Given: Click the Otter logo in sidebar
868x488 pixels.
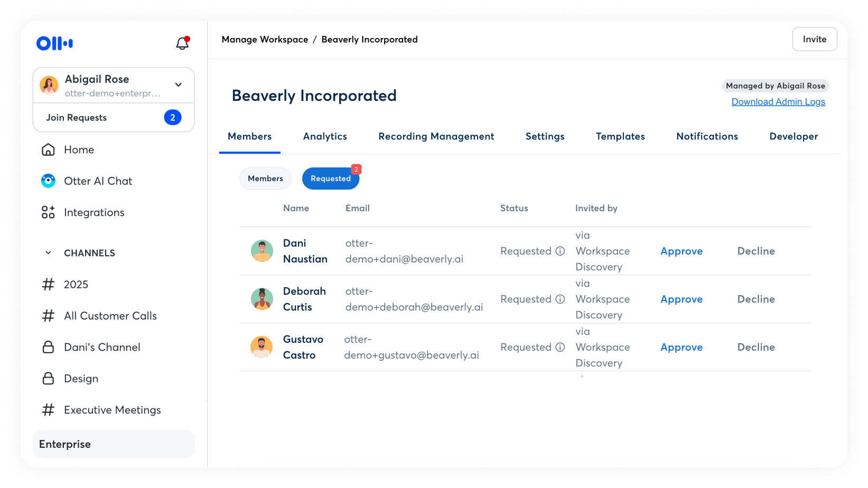Looking at the screenshot, I should pyautogui.click(x=54, y=43).
